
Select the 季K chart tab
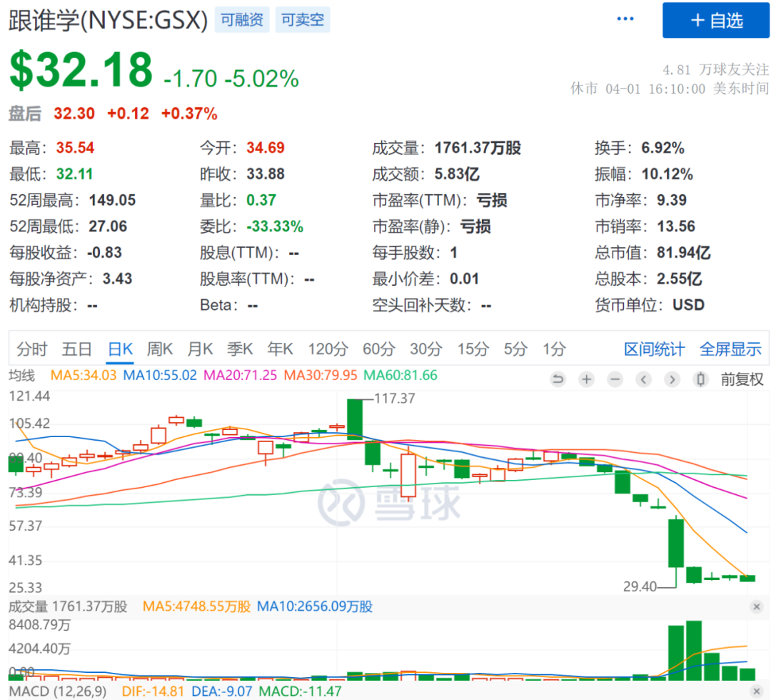[240, 349]
